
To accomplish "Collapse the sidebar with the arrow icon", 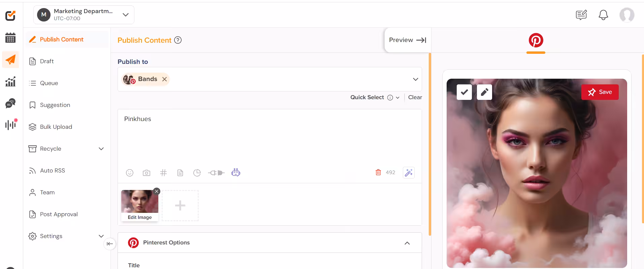I will pos(110,244).
